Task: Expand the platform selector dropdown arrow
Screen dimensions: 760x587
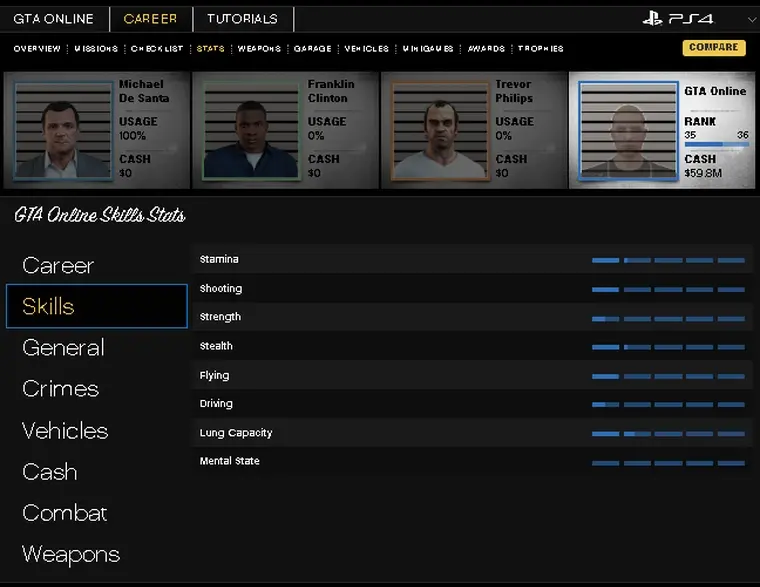Action: click(751, 19)
